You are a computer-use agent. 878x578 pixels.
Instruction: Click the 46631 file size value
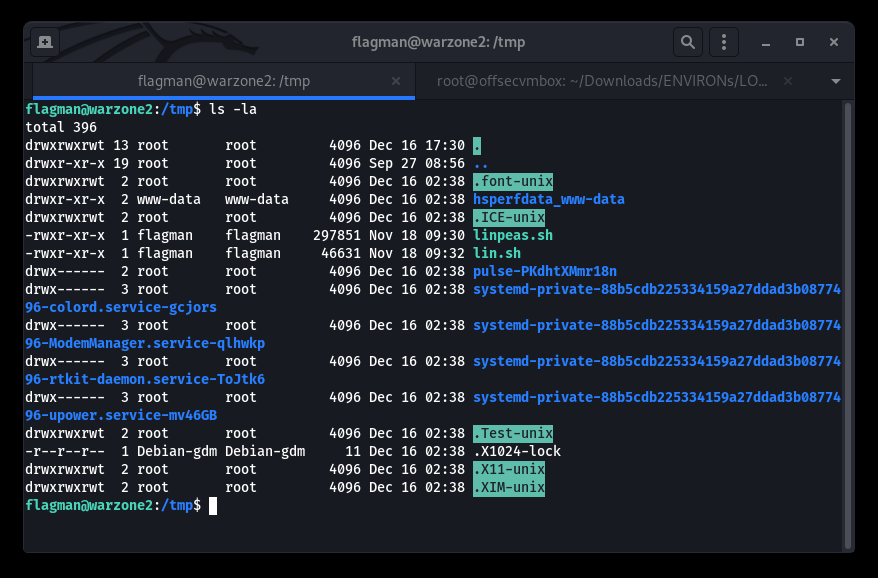tap(340, 253)
